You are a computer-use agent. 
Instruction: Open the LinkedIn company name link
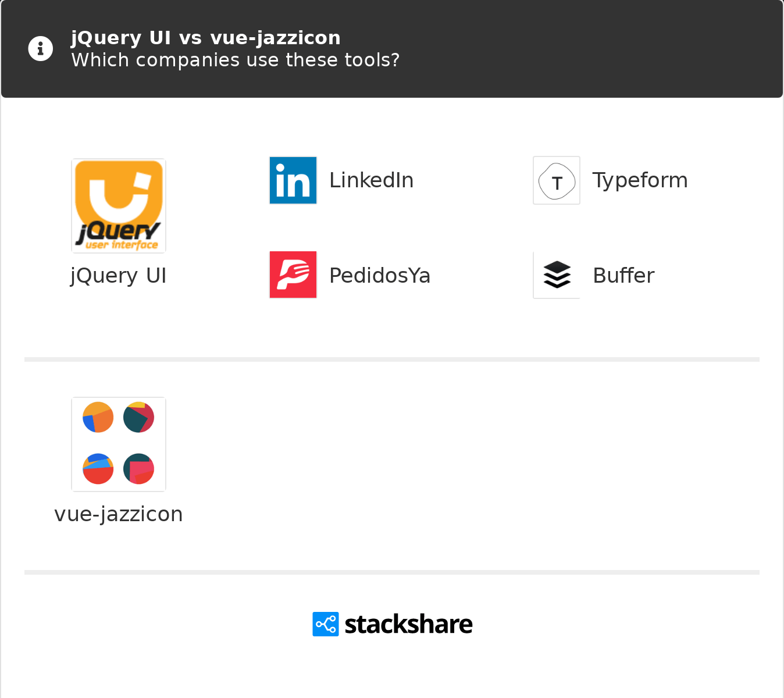(371, 180)
